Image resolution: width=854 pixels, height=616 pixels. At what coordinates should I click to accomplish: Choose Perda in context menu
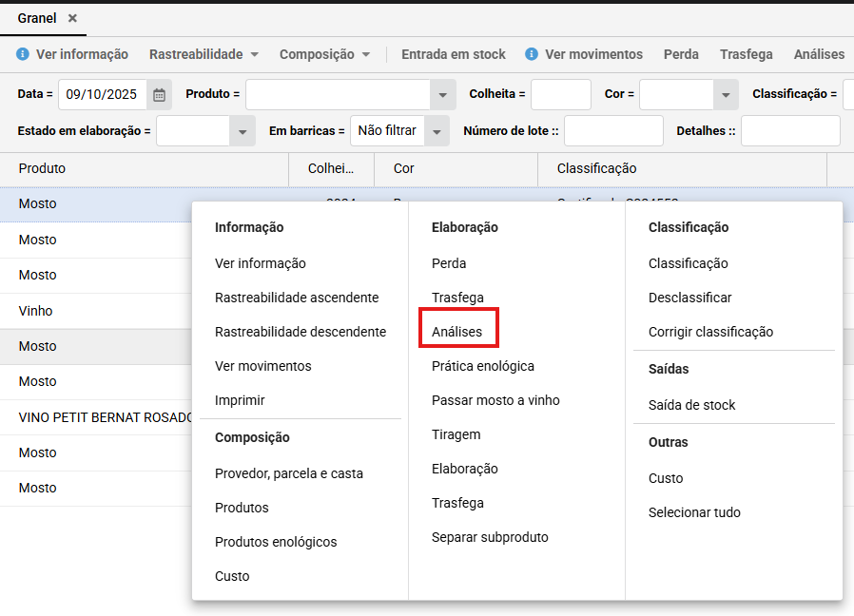click(449, 263)
